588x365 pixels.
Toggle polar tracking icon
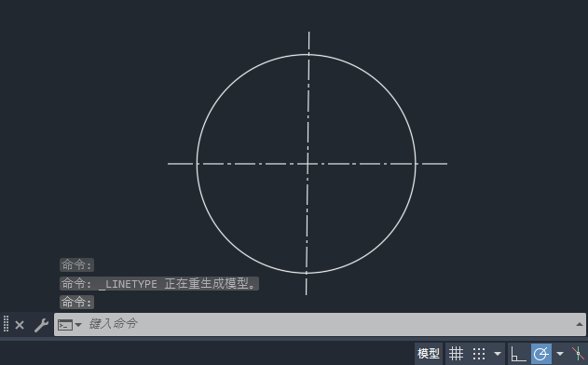pyautogui.click(x=541, y=354)
